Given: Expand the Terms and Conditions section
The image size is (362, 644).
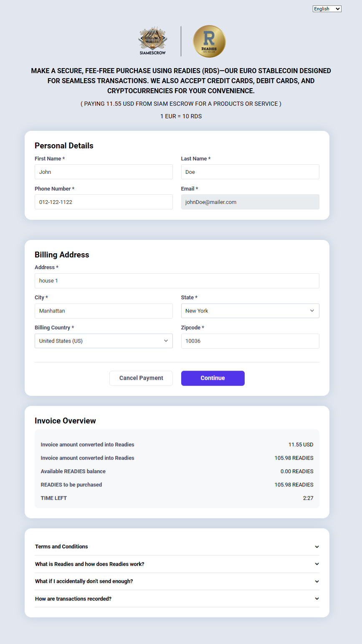Looking at the screenshot, I should pos(177,547).
